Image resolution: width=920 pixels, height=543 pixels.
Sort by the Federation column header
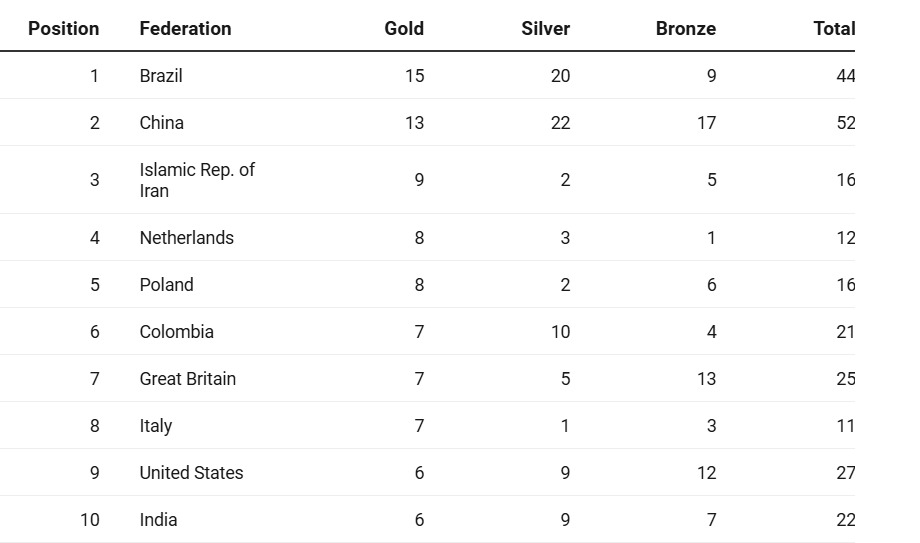pos(185,29)
